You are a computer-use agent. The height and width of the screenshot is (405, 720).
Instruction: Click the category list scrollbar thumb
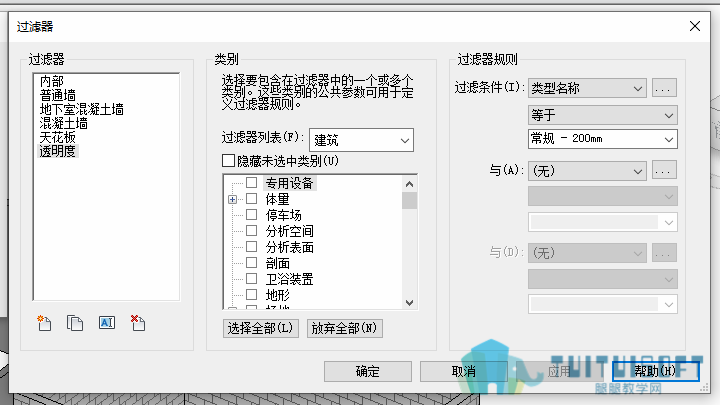409,201
